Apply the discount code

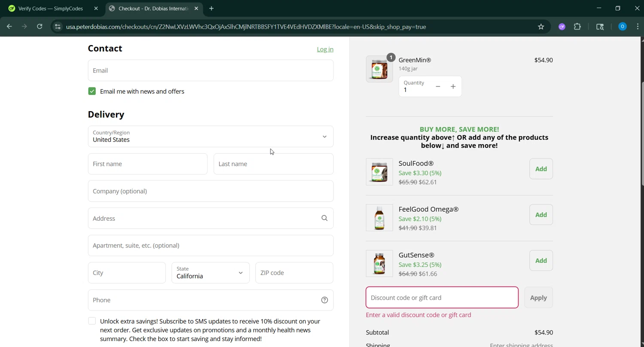pos(538,298)
